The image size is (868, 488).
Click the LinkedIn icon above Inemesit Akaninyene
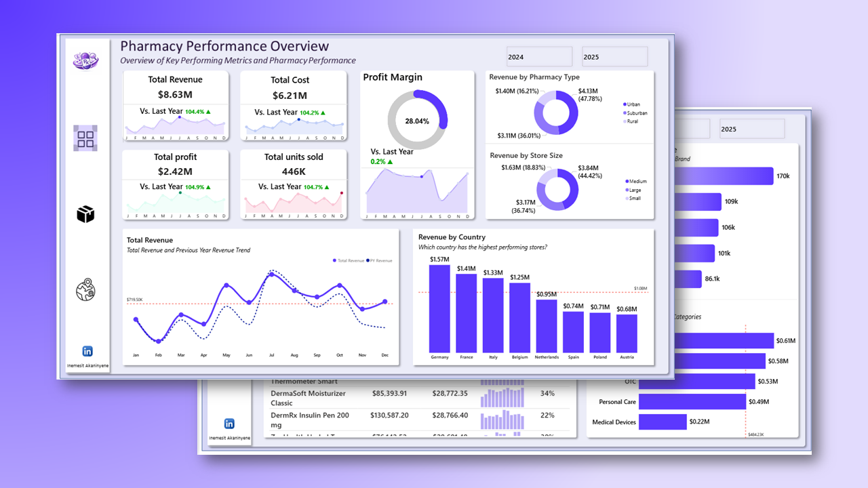[x=87, y=351]
